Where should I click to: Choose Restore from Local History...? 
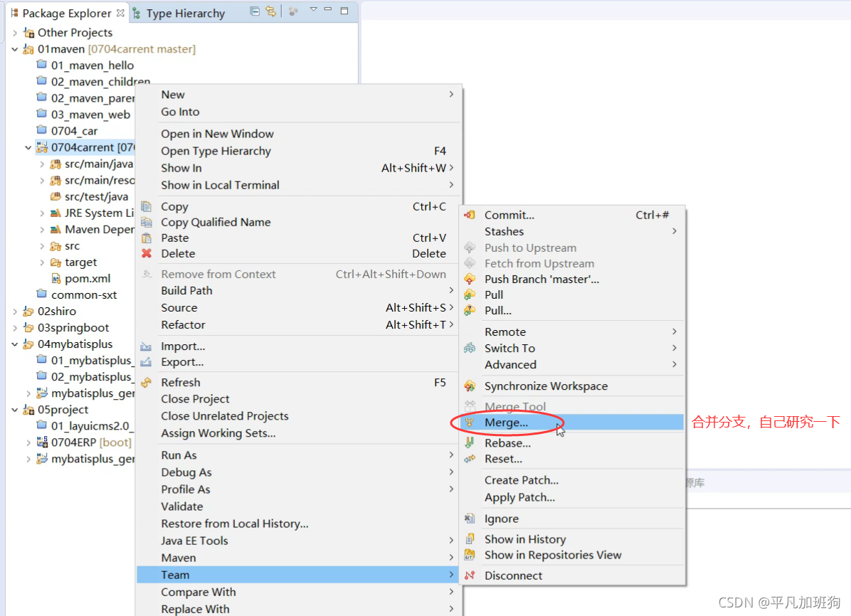point(299,524)
